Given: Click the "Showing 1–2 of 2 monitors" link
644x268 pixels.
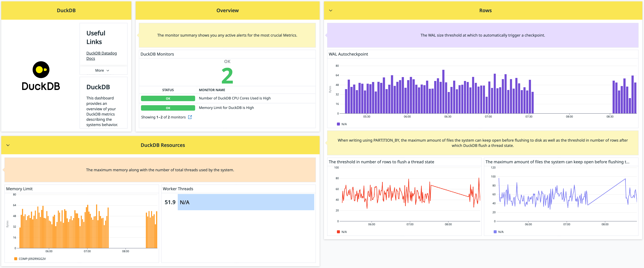Looking at the screenshot, I should 163,117.
